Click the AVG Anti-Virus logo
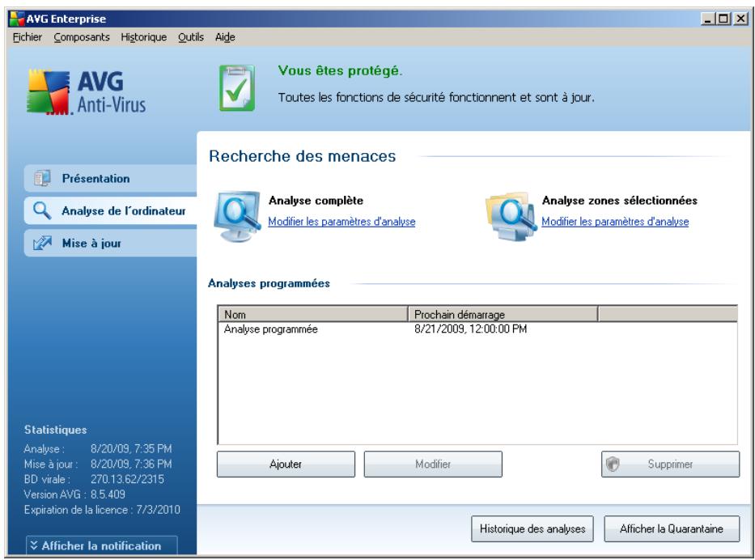 point(87,92)
